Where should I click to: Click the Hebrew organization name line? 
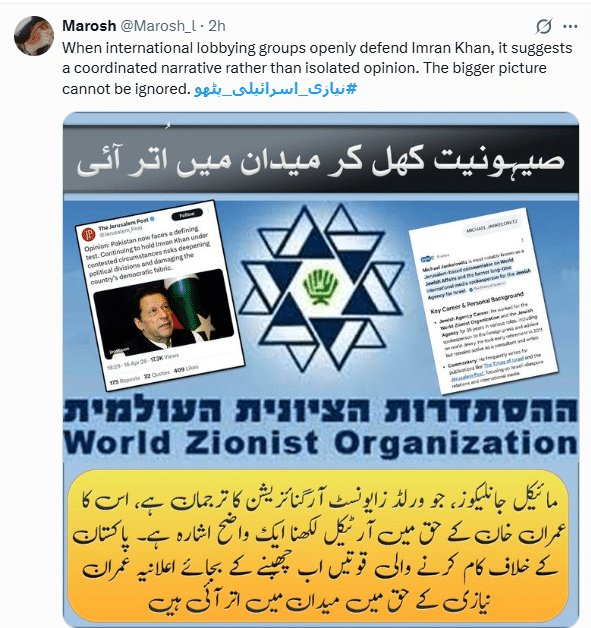(x=320, y=409)
